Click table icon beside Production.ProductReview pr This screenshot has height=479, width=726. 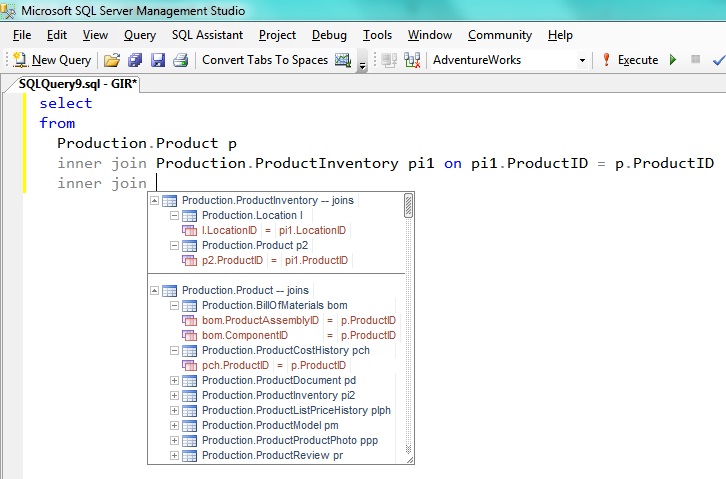click(x=189, y=456)
